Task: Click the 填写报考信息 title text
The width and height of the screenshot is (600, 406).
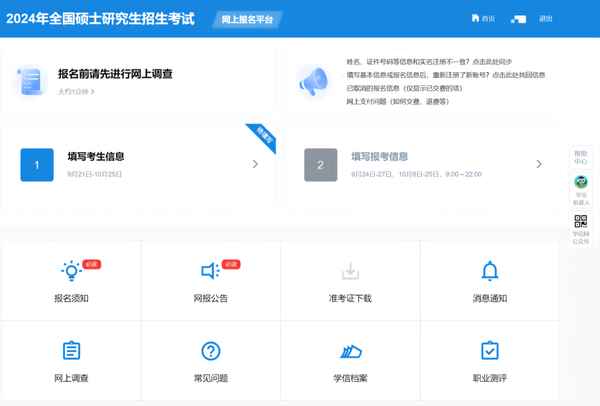Action: click(380, 157)
